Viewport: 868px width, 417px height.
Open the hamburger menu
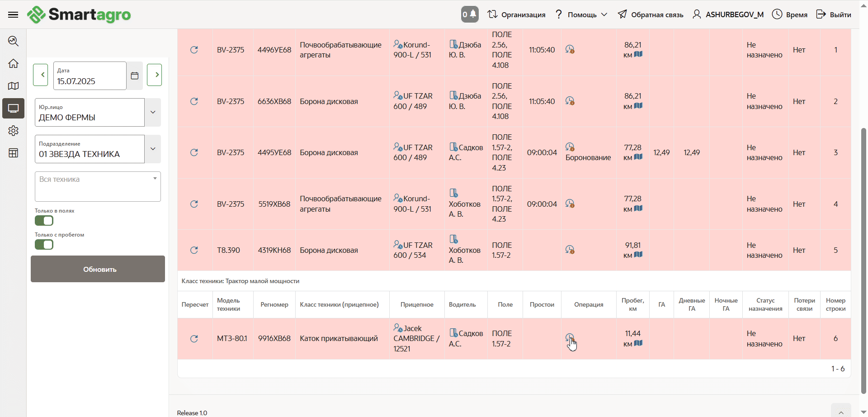(x=13, y=14)
